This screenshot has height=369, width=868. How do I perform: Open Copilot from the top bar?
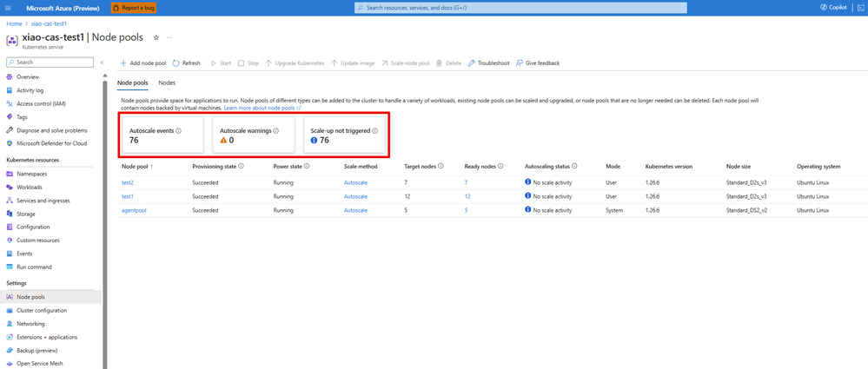835,8
